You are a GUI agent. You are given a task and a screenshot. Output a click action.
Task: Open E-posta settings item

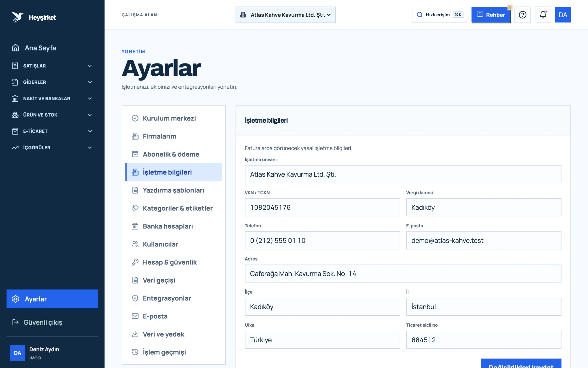point(174,316)
